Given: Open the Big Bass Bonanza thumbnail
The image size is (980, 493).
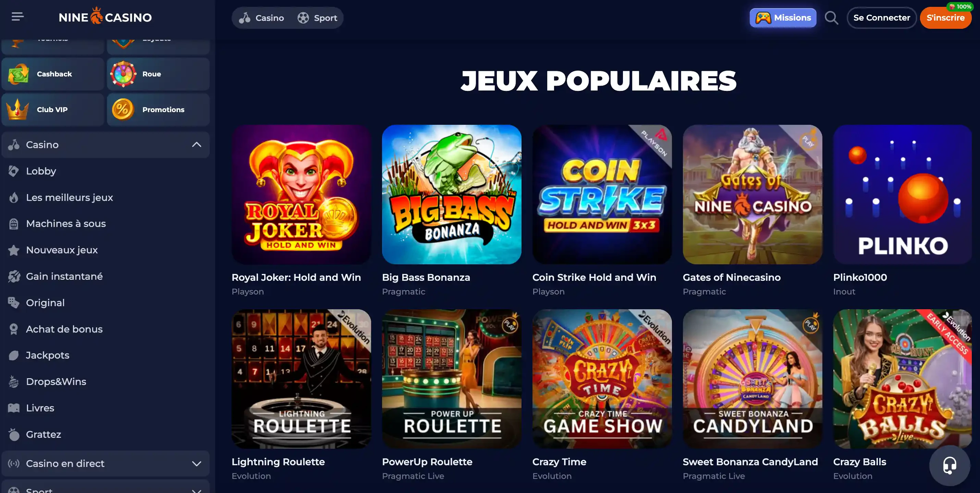Looking at the screenshot, I should click(452, 194).
